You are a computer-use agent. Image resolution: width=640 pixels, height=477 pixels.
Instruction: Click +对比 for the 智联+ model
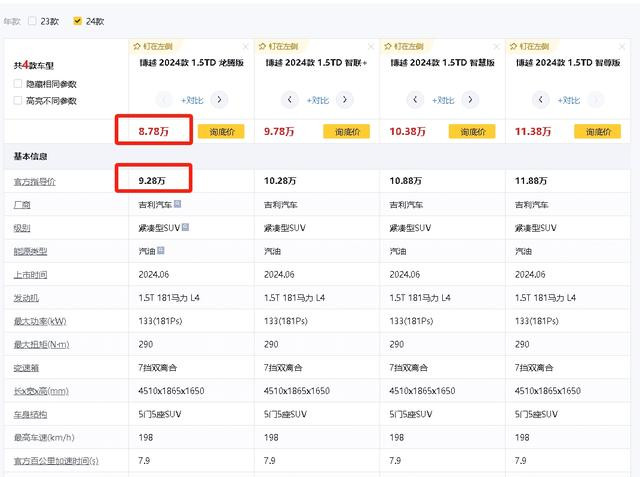coord(318,100)
